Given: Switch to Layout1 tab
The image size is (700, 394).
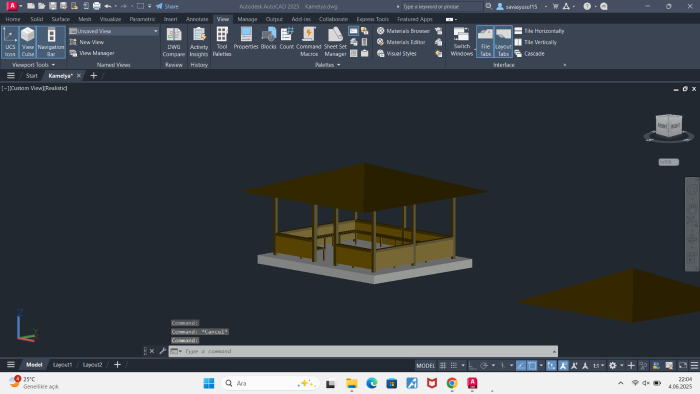Looking at the screenshot, I should [62, 365].
